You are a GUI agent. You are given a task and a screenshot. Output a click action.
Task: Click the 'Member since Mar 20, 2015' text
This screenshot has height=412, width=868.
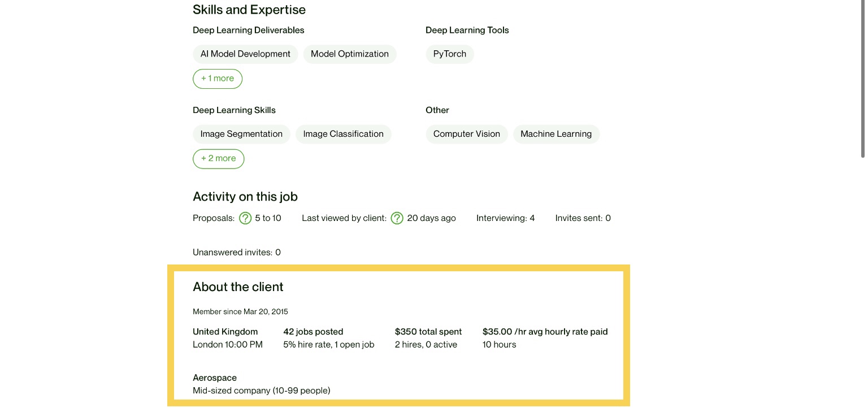tap(240, 312)
